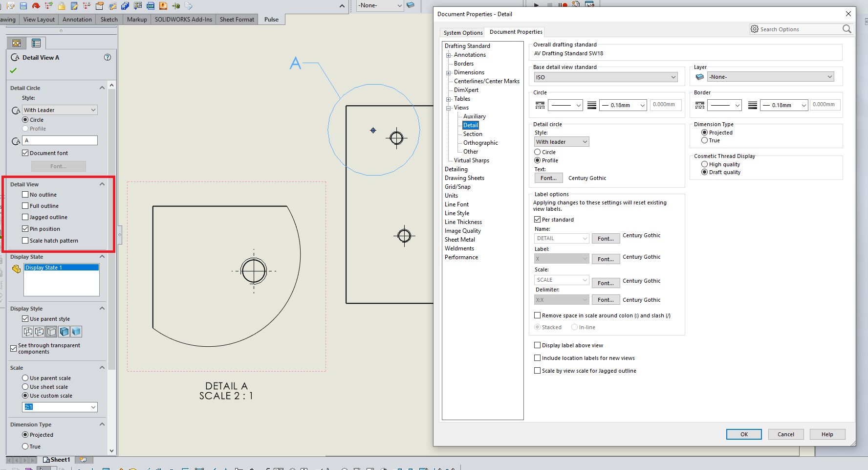Switch to the System Options tab
The image size is (868, 470).
click(462, 33)
